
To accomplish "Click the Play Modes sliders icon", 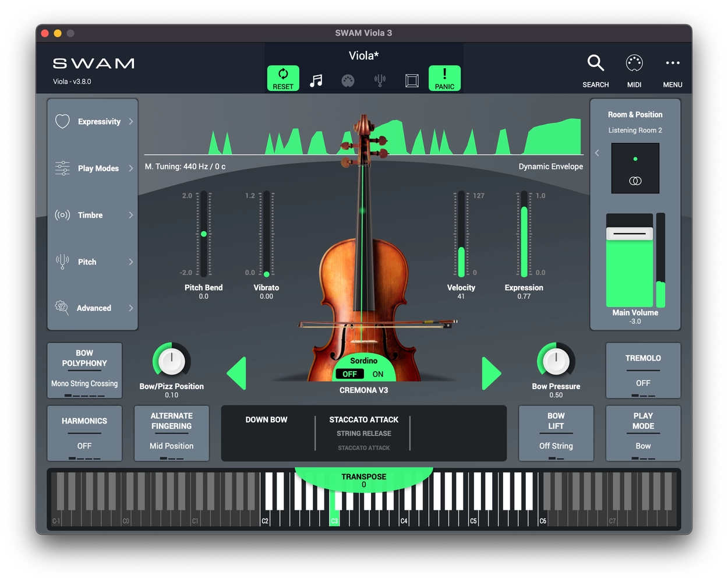I will tap(62, 168).
